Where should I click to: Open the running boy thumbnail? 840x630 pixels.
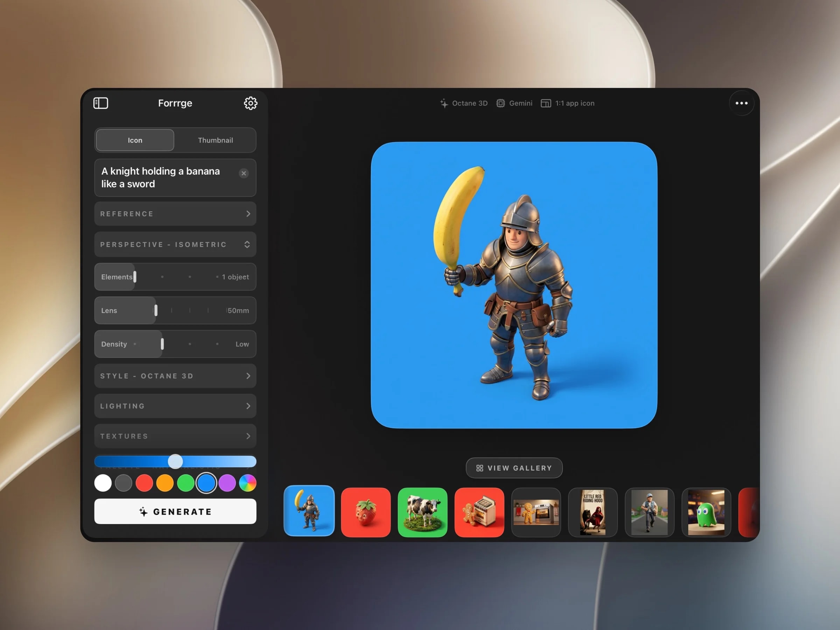(x=649, y=512)
